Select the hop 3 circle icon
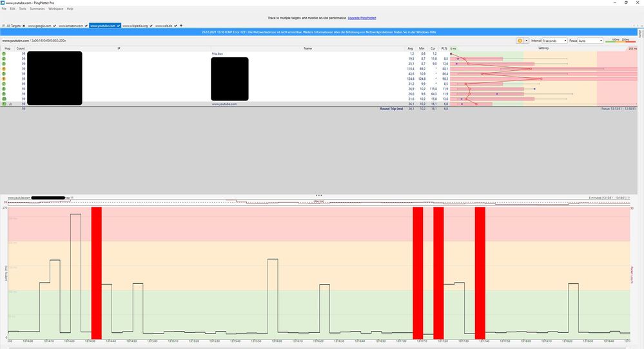The height and width of the screenshot is (349, 644). pyautogui.click(x=4, y=64)
